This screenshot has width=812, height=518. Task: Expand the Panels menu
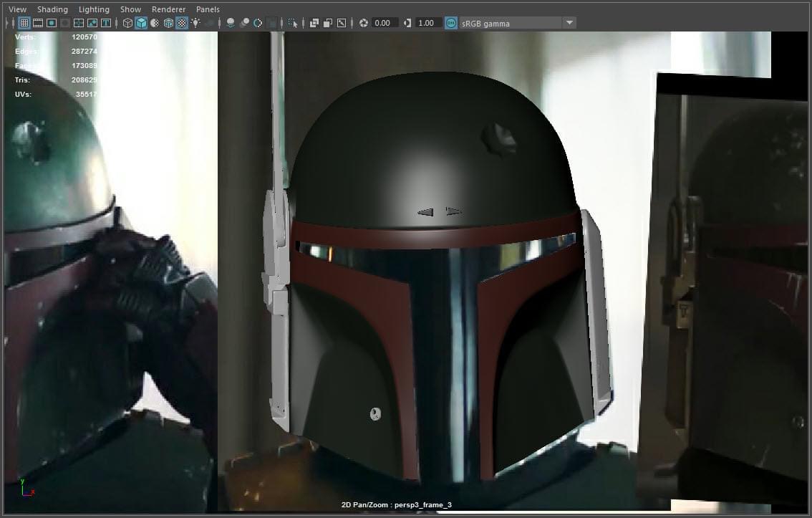(x=208, y=9)
